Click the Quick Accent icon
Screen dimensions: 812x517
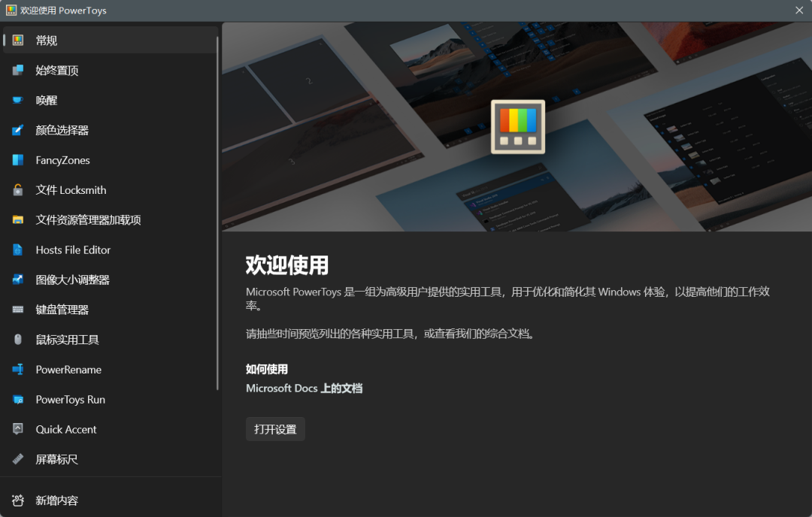(x=17, y=429)
